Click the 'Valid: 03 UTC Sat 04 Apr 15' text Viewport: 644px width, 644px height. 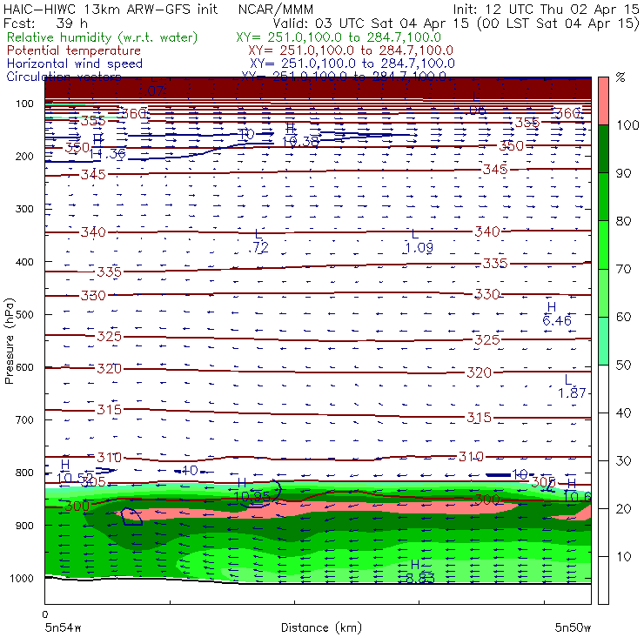370,23
